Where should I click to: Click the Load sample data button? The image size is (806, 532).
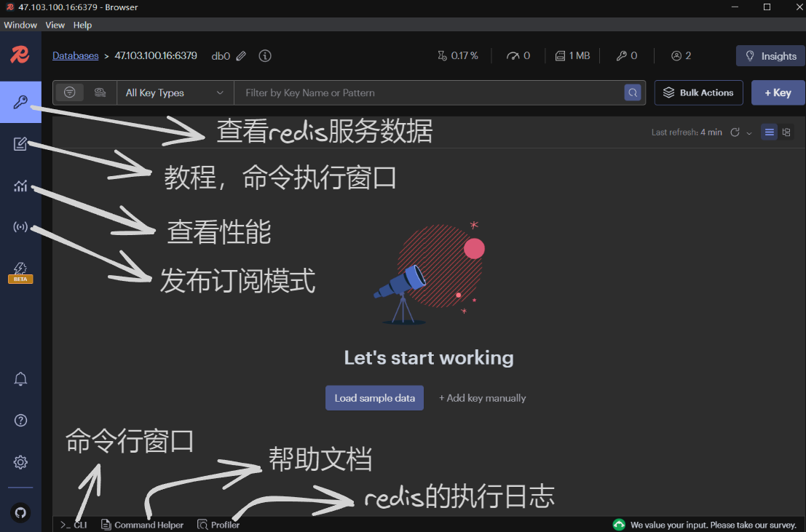pos(374,398)
